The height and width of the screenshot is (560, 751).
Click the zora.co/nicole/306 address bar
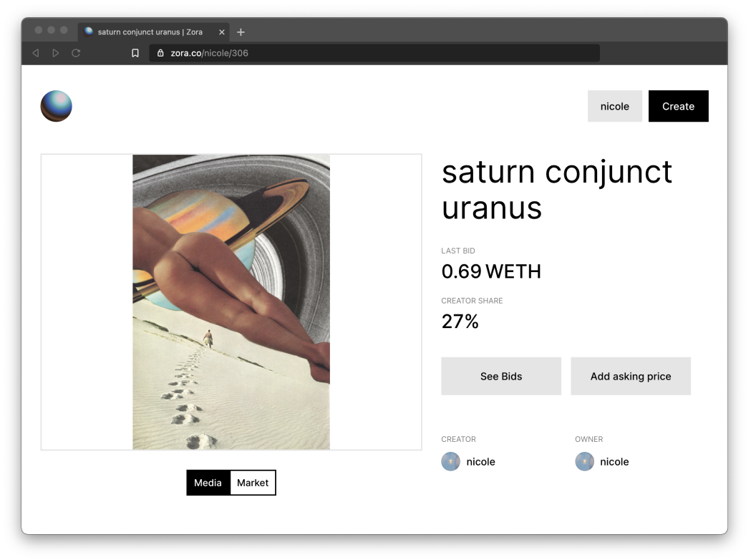(x=374, y=53)
